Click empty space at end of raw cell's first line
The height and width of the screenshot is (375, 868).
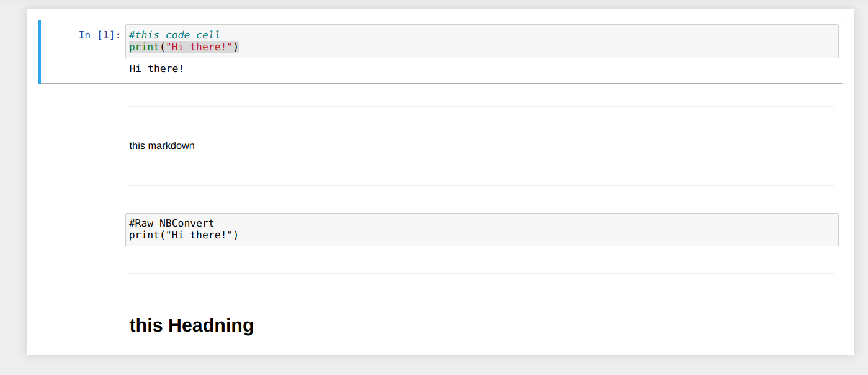click(496, 224)
